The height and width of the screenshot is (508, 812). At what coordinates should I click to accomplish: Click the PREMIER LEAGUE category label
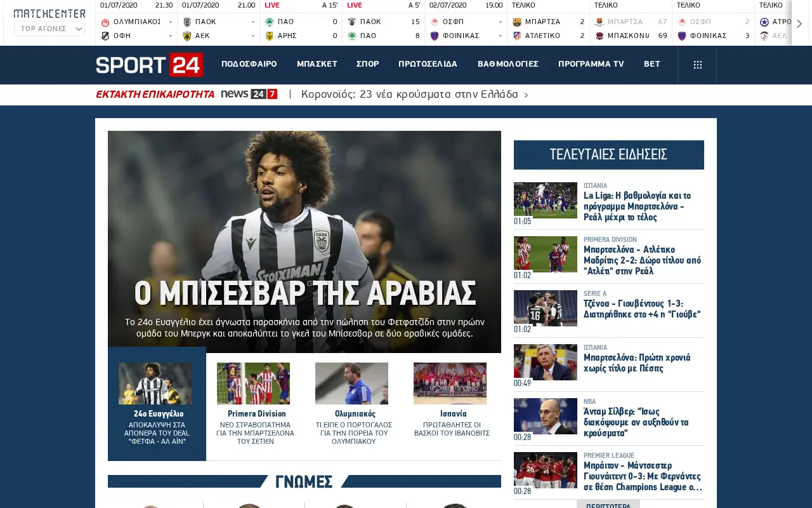coord(608,456)
